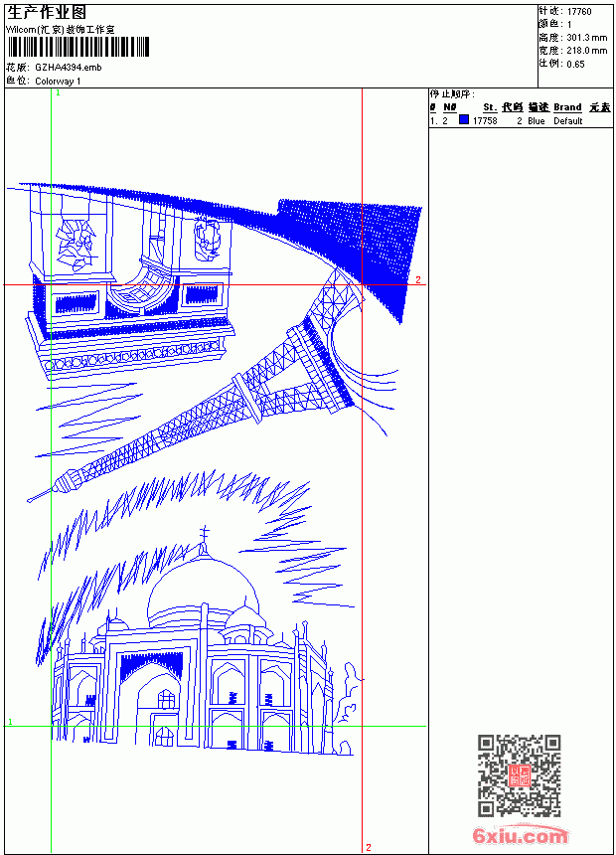Image resolution: width=616 pixels, height=855 pixels.
Task: Click the N# column header
Action: (x=450, y=107)
